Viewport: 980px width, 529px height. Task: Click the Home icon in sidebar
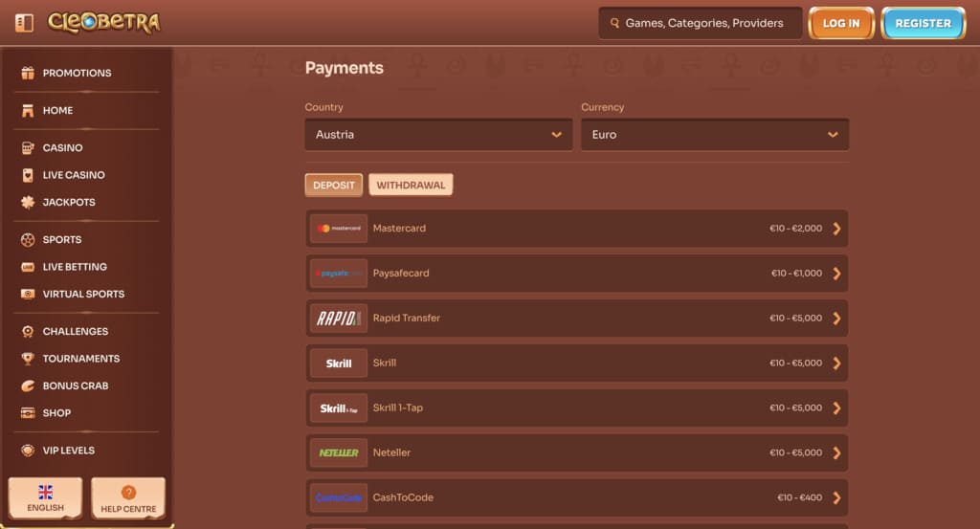pyautogui.click(x=28, y=111)
